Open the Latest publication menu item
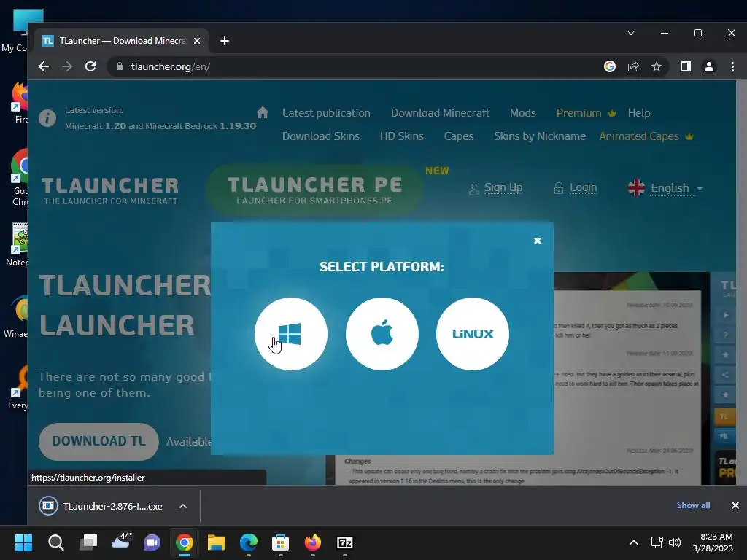Screen dimensions: 747x560 (x=326, y=113)
